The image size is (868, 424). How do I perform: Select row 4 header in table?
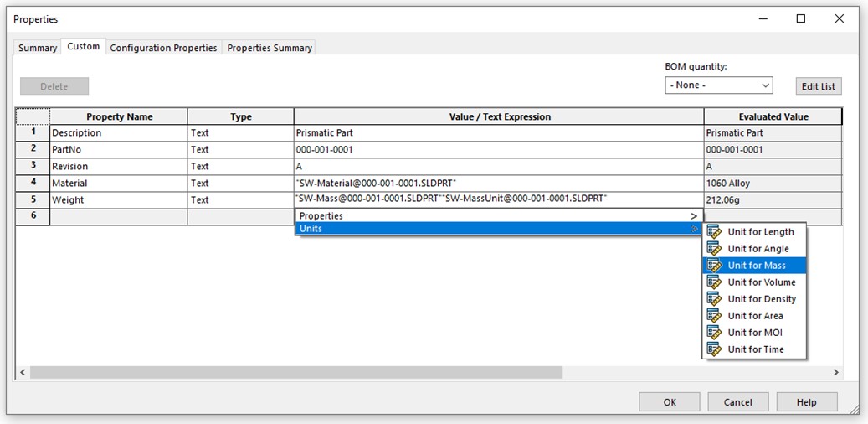click(x=33, y=183)
